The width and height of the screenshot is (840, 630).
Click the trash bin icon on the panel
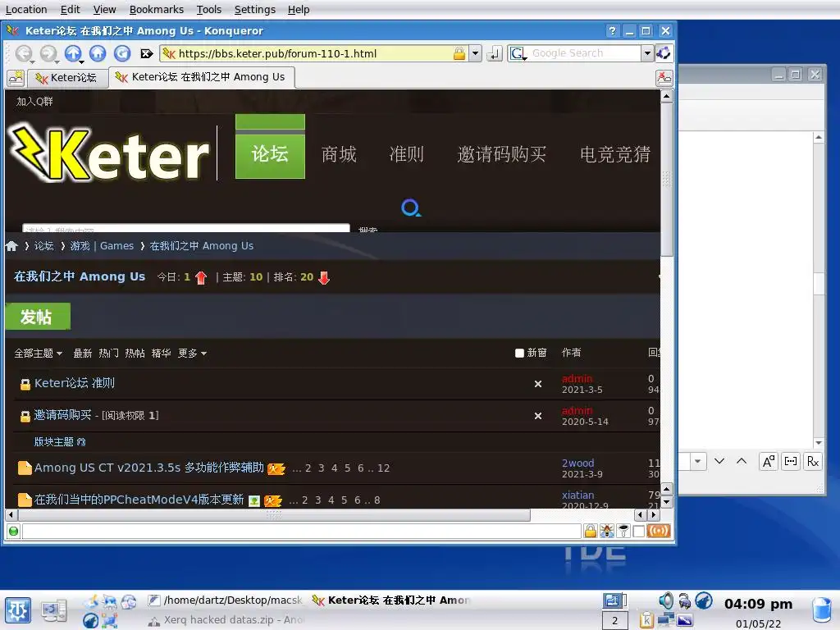822,610
